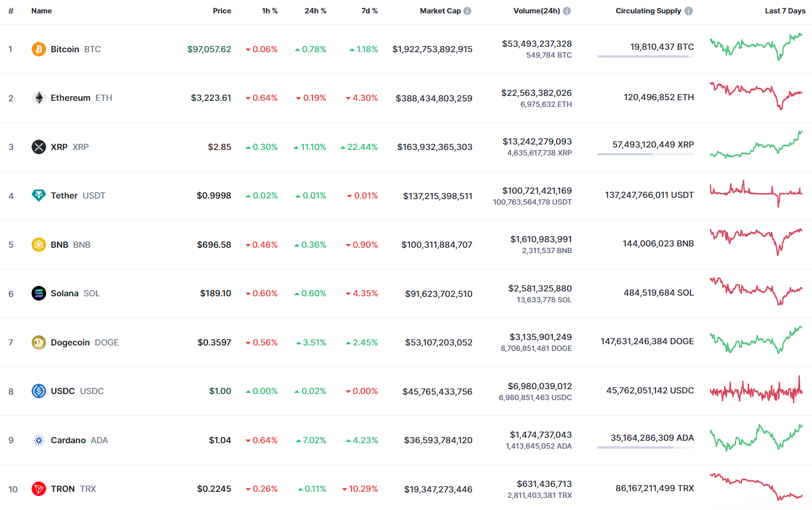Click the Bitcoin coin logo icon

(x=39, y=49)
